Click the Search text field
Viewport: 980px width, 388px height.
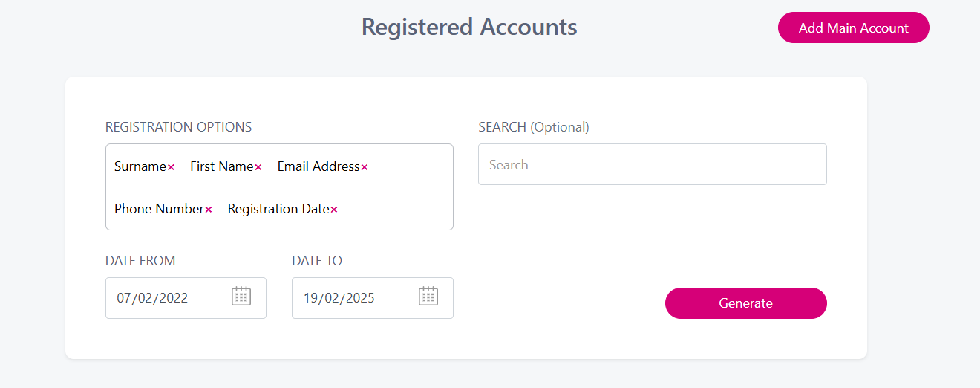point(652,165)
